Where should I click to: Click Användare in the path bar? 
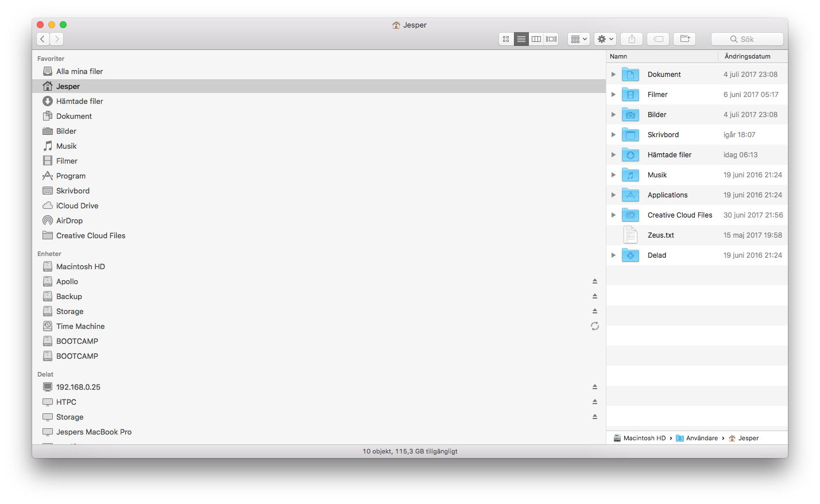[x=697, y=438]
